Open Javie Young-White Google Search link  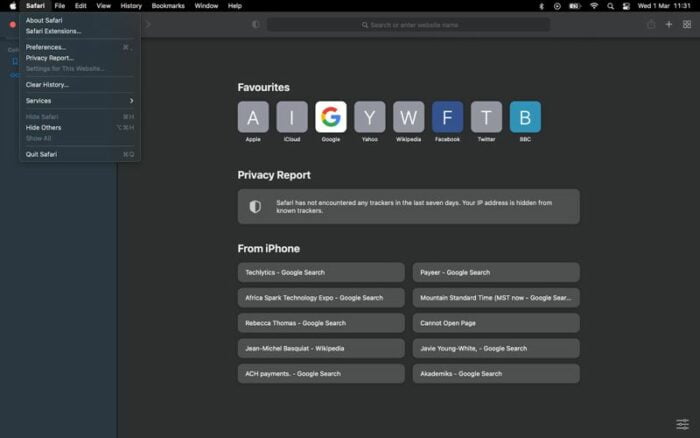coord(496,348)
